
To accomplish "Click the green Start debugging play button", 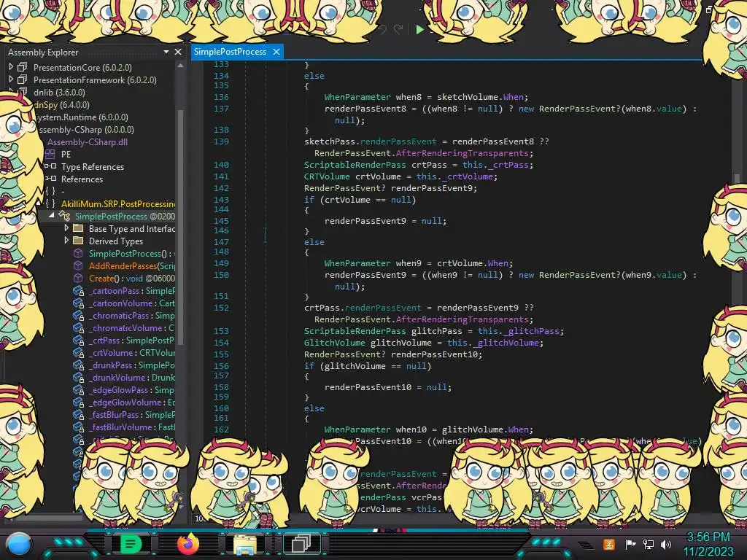I will tap(419, 29).
